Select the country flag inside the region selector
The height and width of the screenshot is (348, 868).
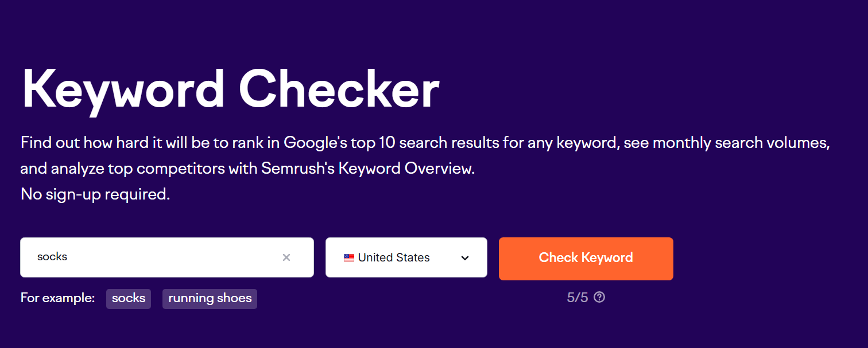tap(348, 257)
